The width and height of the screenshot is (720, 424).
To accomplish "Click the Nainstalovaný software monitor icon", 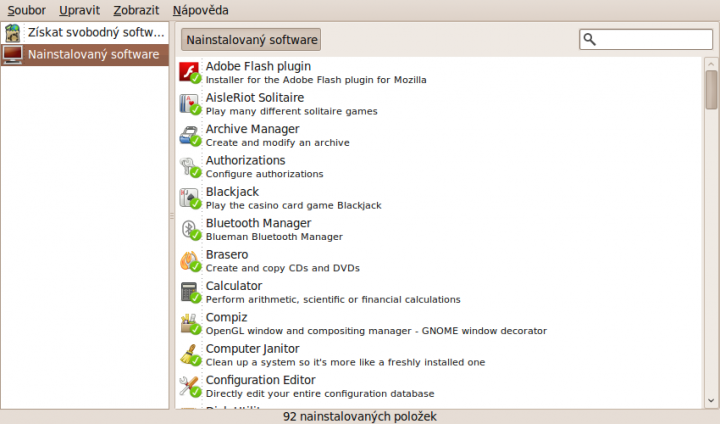I will pos(12,55).
